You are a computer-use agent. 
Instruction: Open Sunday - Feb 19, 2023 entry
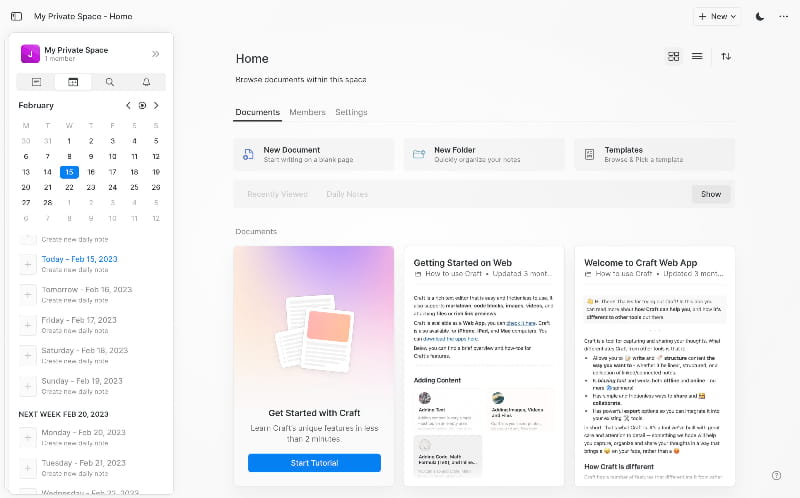point(82,381)
